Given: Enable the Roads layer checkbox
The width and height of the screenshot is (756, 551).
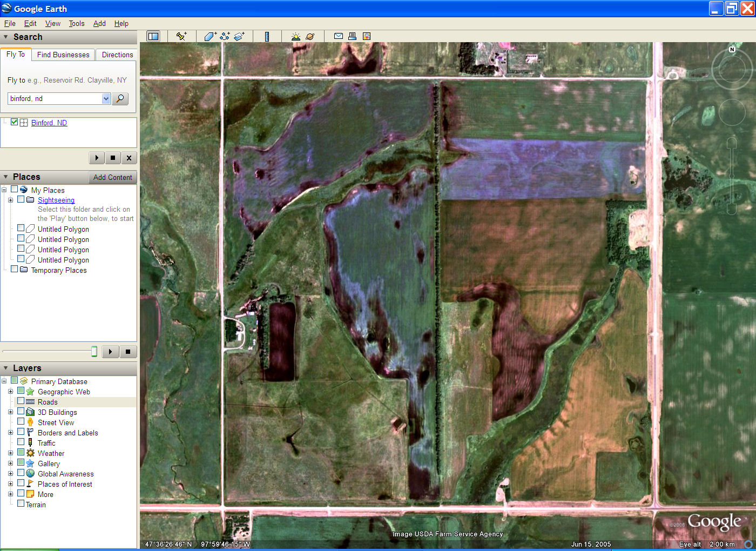Looking at the screenshot, I should pyautogui.click(x=21, y=401).
